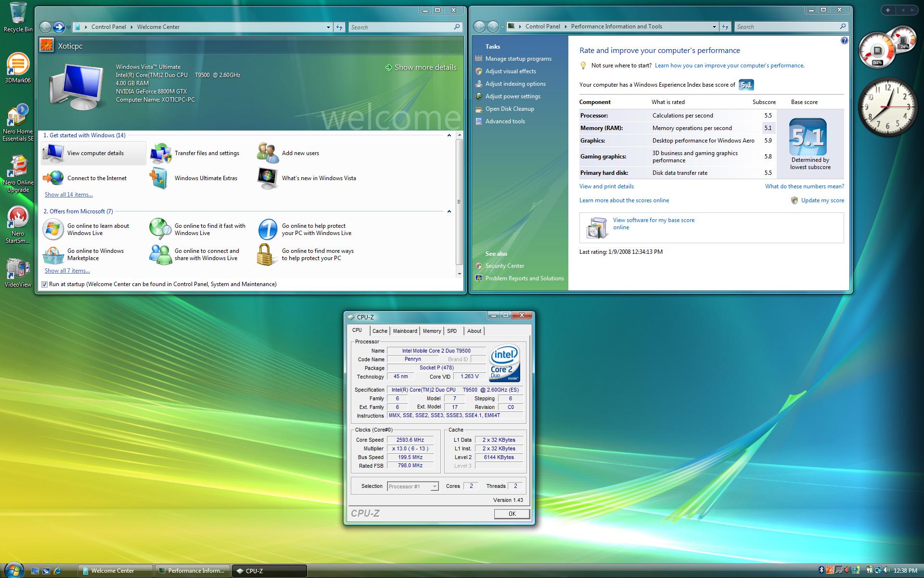Click the View computer details icon
The height and width of the screenshot is (578, 924).
(53, 153)
